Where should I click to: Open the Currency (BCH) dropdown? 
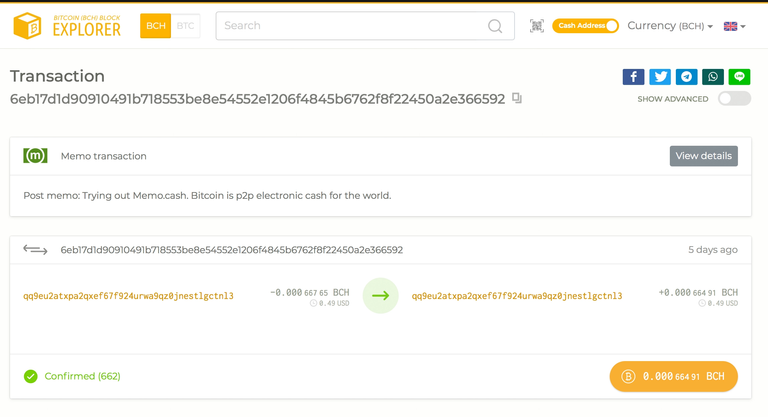(670, 26)
